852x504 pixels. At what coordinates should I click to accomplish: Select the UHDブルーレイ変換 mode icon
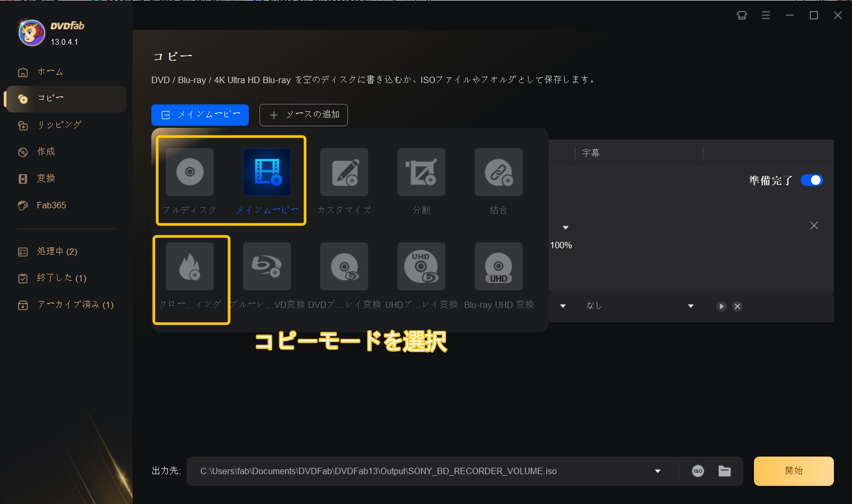(x=421, y=266)
